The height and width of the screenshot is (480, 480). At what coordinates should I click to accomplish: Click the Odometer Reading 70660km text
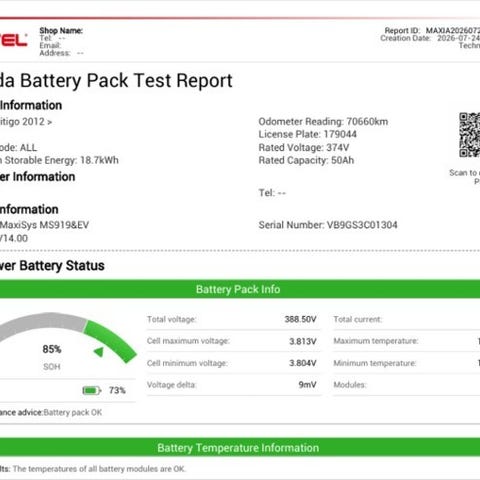click(323, 121)
